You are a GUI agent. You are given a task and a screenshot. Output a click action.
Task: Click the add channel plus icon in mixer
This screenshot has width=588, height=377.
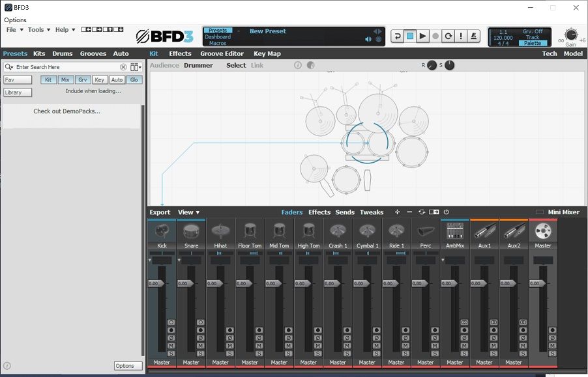click(x=397, y=212)
